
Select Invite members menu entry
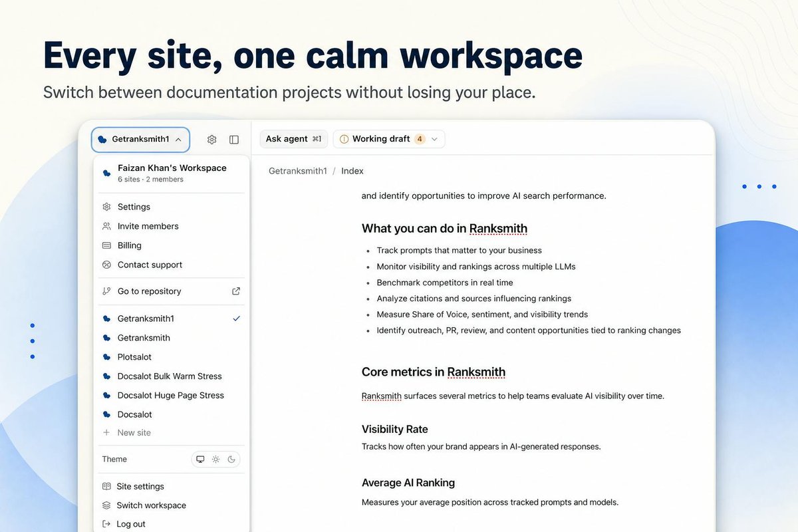[172, 226]
